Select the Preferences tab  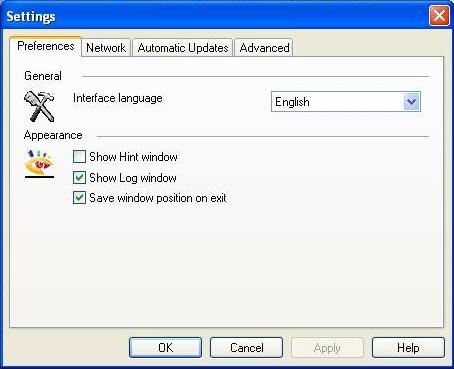(x=46, y=46)
